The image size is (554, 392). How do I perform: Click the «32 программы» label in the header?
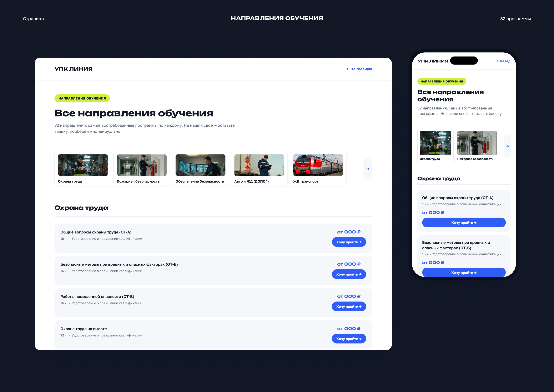(515, 19)
